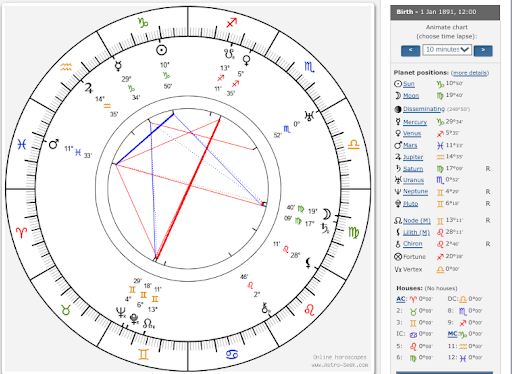
Task: Click the Venus glyph on the chart wheel
Action: click(x=247, y=60)
